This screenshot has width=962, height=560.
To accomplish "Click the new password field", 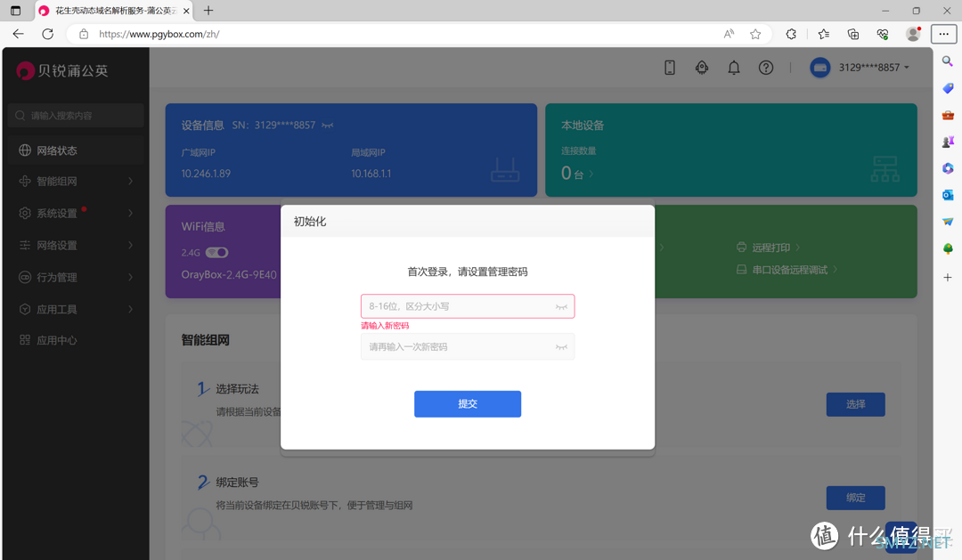I will point(468,306).
